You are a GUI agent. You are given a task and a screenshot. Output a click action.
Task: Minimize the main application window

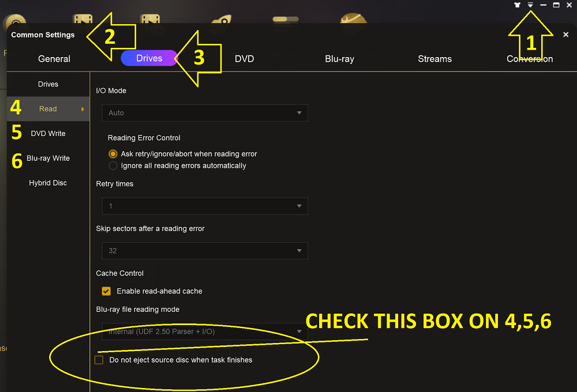coord(543,5)
